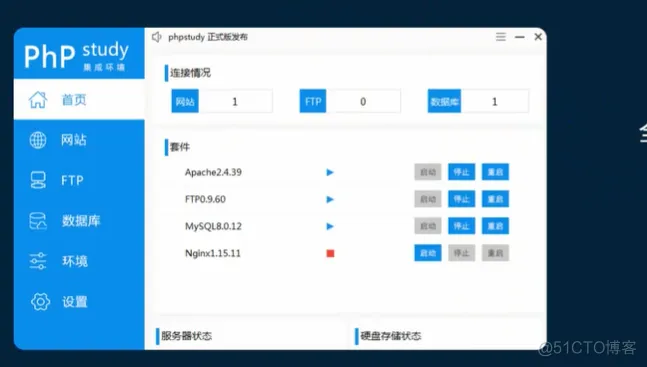
Task: Stop the MySQL8.0.12 service
Action: pos(462,226)
